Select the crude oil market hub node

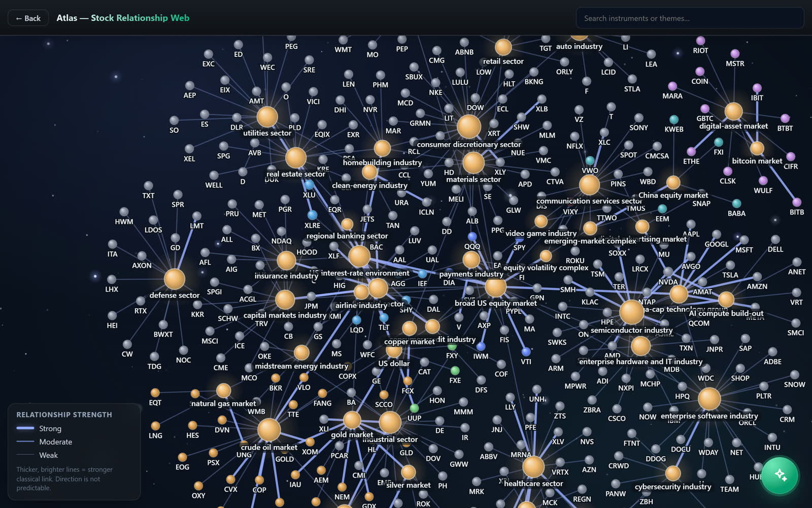269,430
